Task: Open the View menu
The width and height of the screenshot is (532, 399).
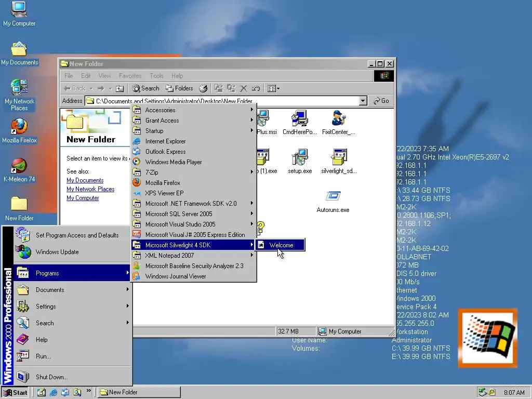Action: pos(104,76)
